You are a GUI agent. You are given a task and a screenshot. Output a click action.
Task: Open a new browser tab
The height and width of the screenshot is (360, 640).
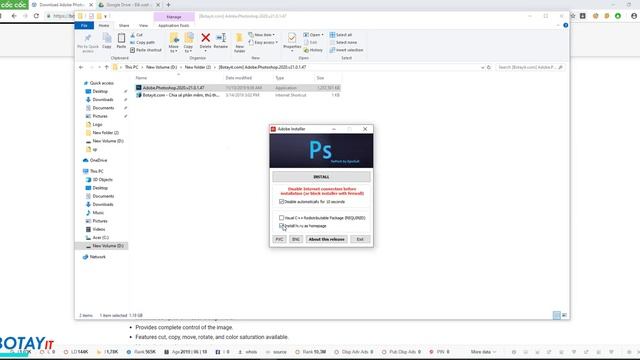pyautogui.click(x=168, y=5)
